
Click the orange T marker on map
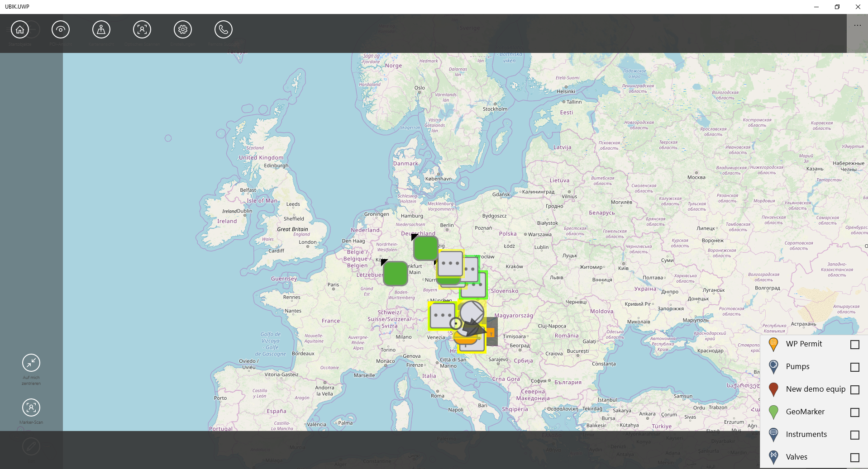[491, 334]
